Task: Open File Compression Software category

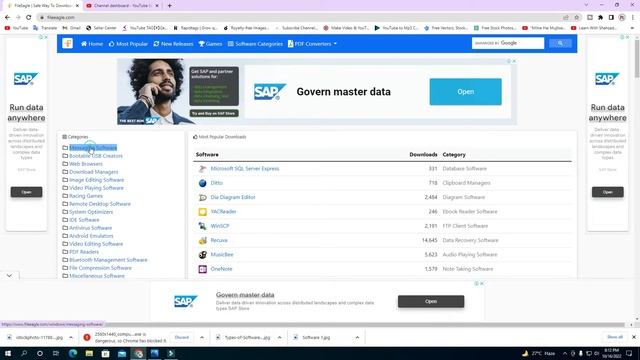Action: point(100,268)
